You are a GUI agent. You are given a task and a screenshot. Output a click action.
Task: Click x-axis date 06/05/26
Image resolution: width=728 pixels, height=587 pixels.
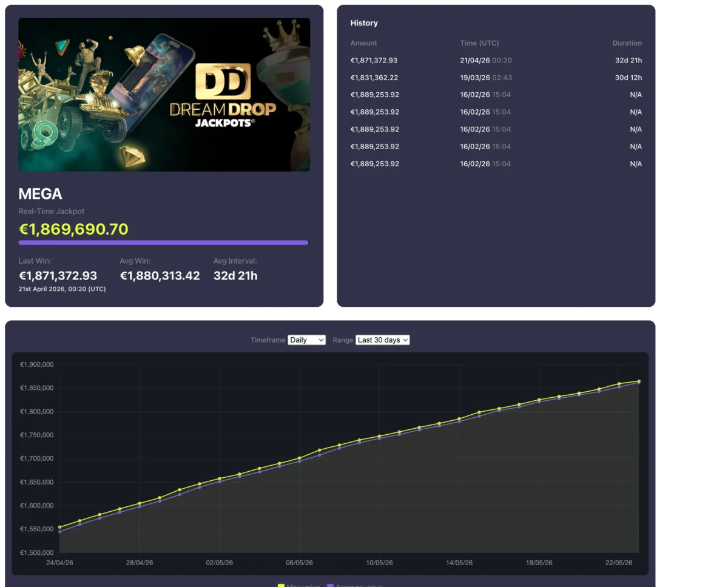point(299,563)
